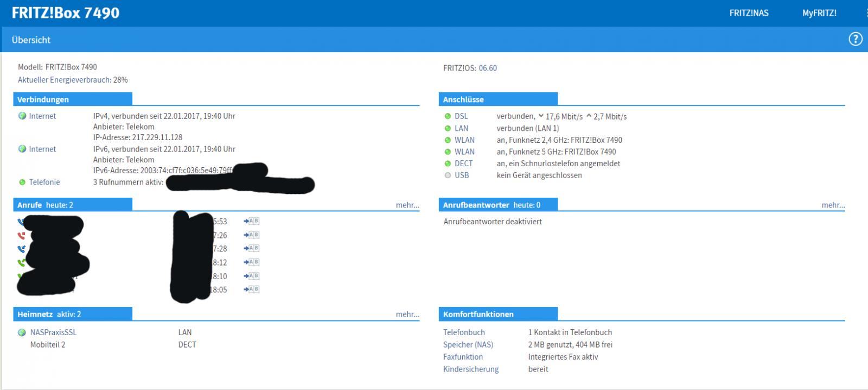Click the green status dot beside Telefonie
Viewport: 868px width, 390px height.
tap(22, 183)
